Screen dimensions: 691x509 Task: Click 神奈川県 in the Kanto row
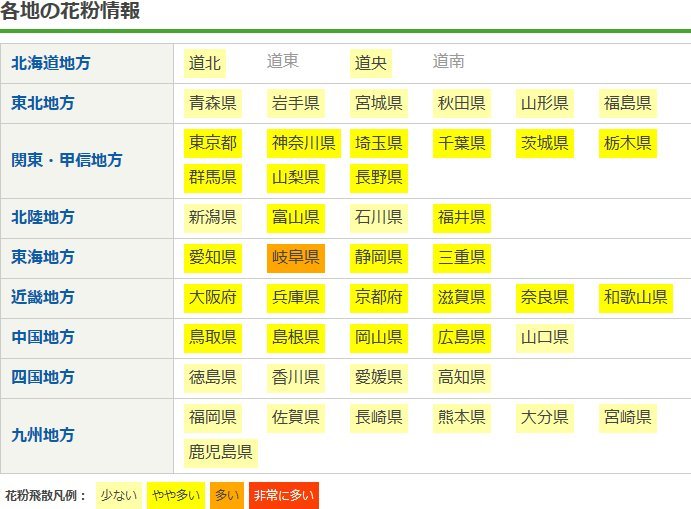pyautogui.click(x=303, y=143)
